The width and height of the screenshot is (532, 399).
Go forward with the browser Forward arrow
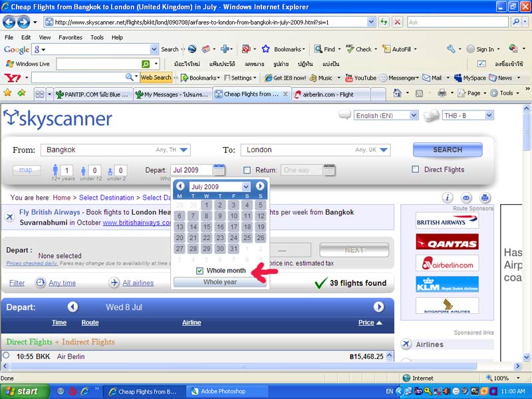23,23
